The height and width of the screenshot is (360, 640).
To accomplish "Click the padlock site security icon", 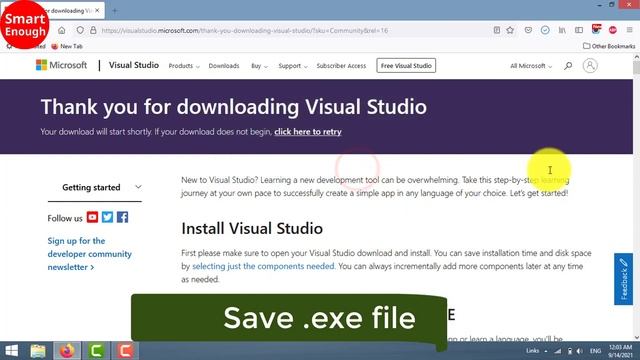I will [93, 30].
